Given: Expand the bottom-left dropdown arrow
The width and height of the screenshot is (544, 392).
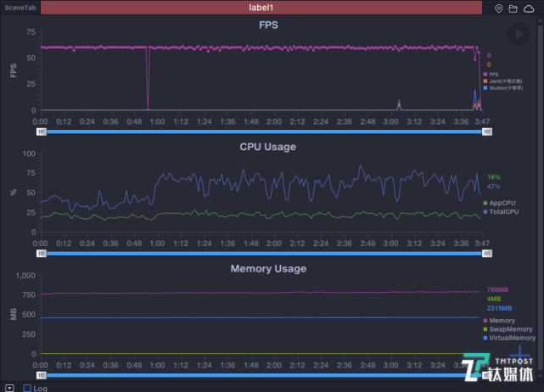Looking at the screenshot, I should tap(9, 389).
